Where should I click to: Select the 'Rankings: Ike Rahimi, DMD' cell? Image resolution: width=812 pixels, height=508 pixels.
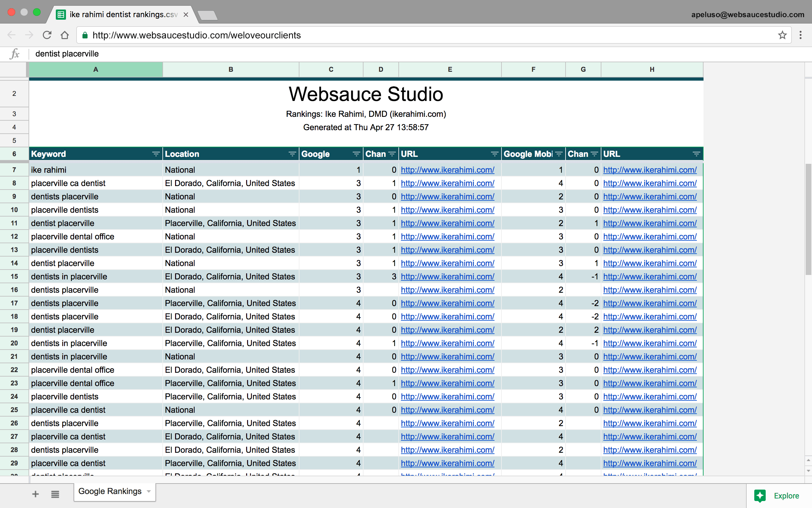[x=366, y=114]
